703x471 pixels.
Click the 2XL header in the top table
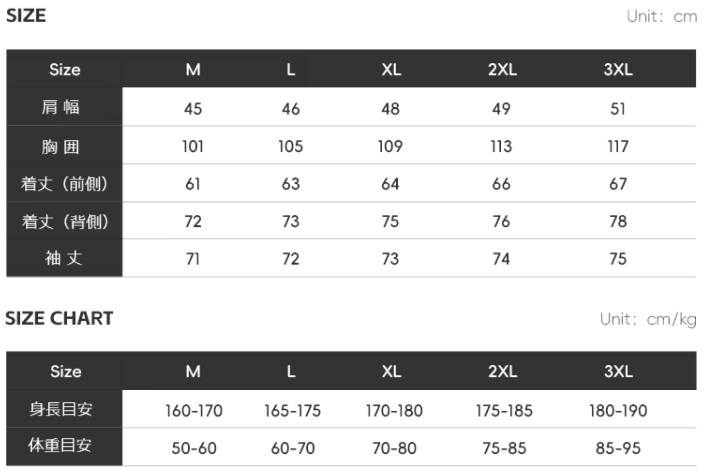pyautogui.click(x=502, y=69)
